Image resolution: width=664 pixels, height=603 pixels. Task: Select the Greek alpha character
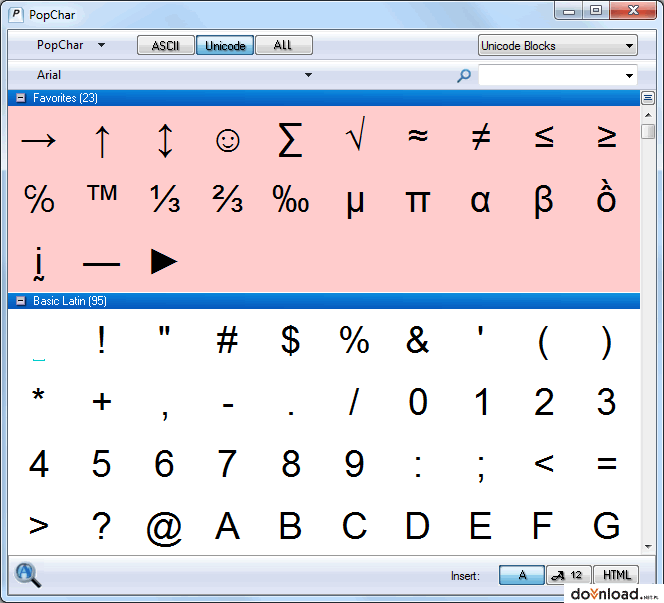click(x=481, y=201)
